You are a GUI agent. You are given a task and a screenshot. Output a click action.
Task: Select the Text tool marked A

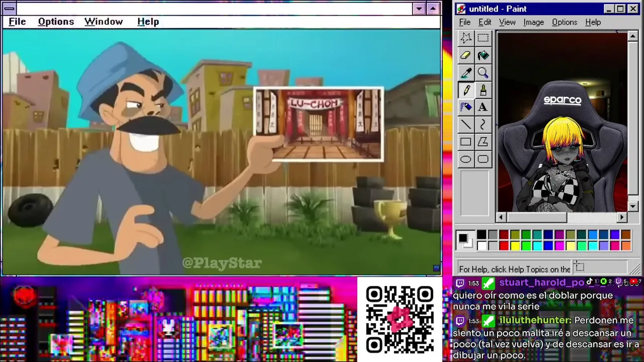tap(483, 107)
